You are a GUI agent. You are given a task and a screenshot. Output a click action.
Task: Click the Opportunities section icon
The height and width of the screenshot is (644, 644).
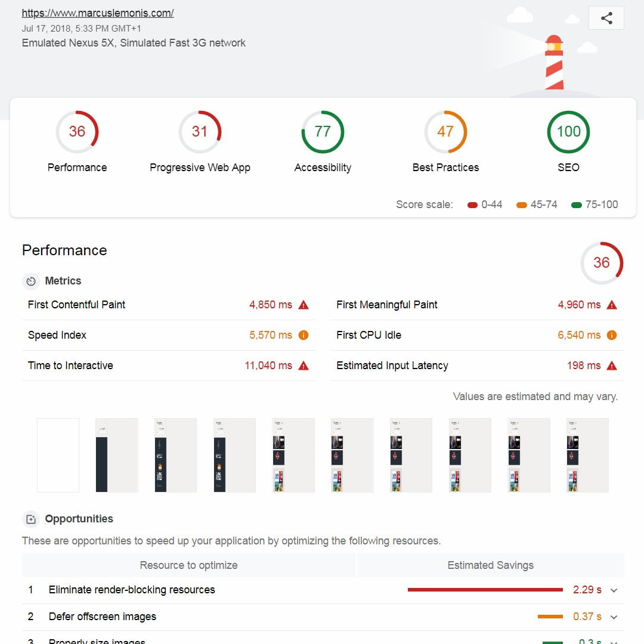(31, 519)
